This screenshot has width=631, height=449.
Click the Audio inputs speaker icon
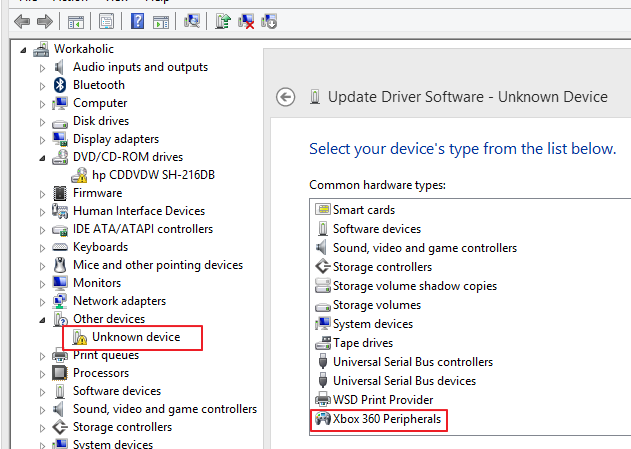(60, 67)
